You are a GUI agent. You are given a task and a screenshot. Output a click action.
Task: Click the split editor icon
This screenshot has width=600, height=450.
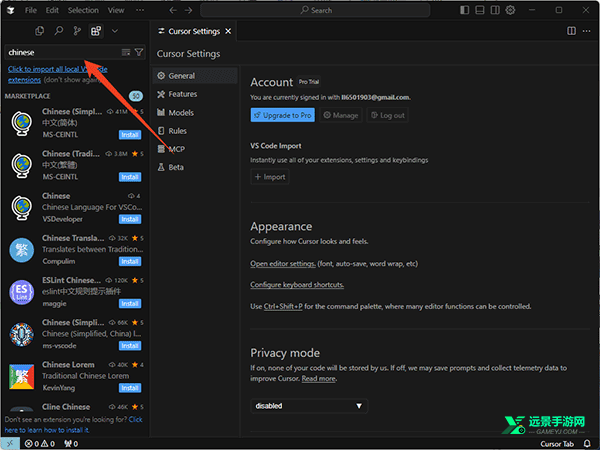pos(571,31)
